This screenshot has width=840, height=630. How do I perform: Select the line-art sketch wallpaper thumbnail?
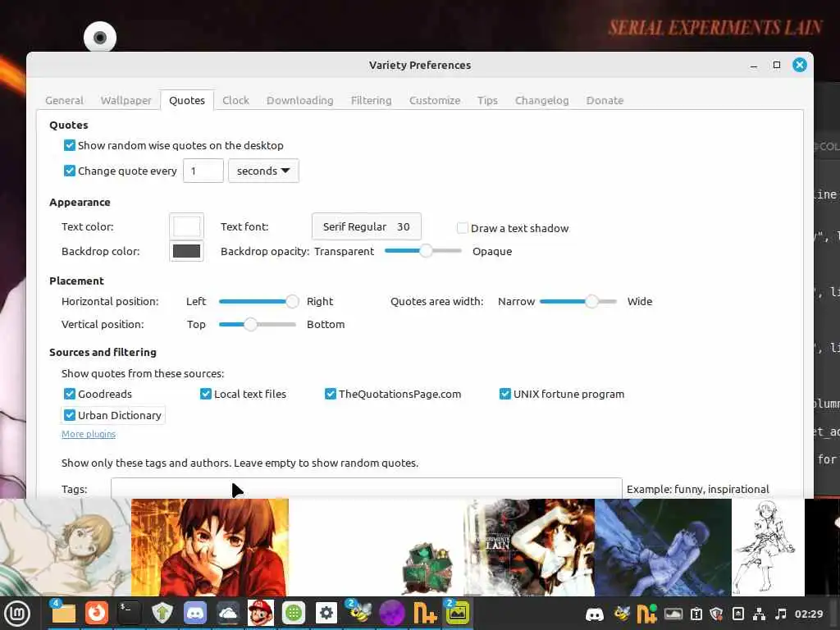point(768,547)
